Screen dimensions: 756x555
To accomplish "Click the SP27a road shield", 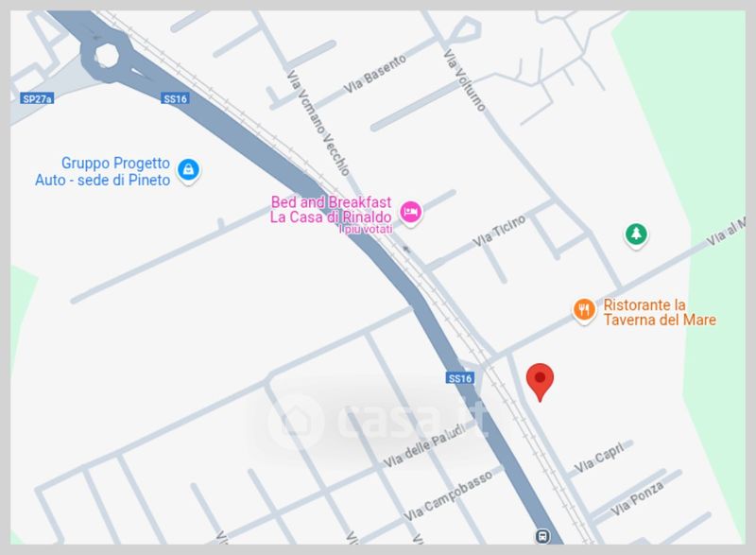I will coord(38,99).
